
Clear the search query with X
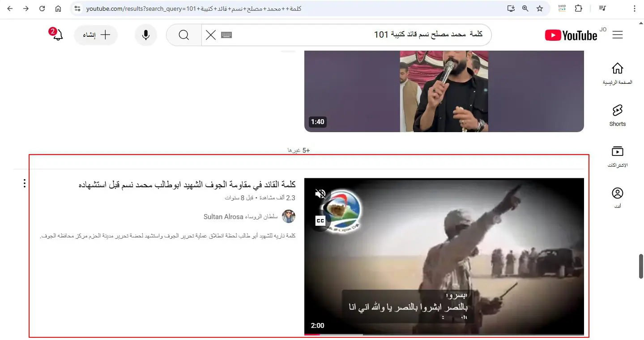coord(211,35)
